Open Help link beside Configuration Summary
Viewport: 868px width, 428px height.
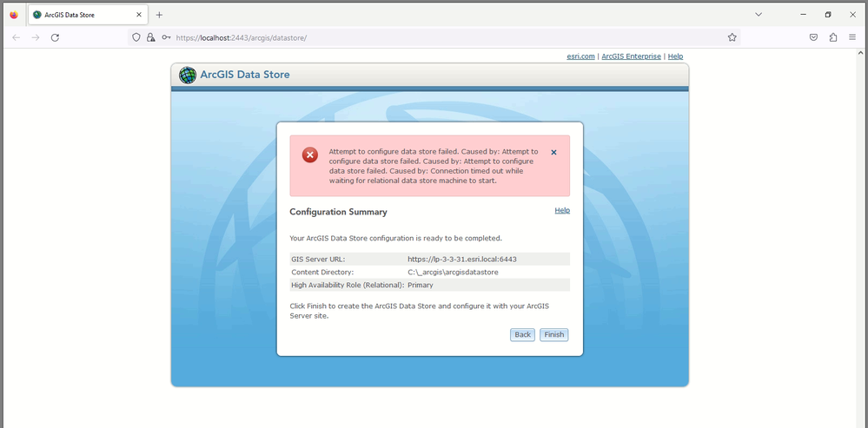tap(562, 211)
